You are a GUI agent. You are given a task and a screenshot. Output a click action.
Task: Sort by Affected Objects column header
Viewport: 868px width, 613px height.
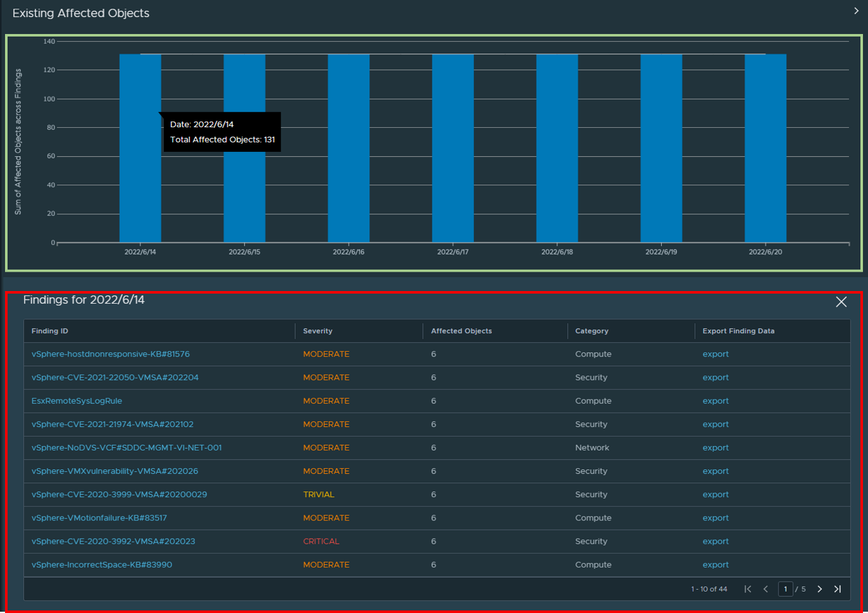461,331
